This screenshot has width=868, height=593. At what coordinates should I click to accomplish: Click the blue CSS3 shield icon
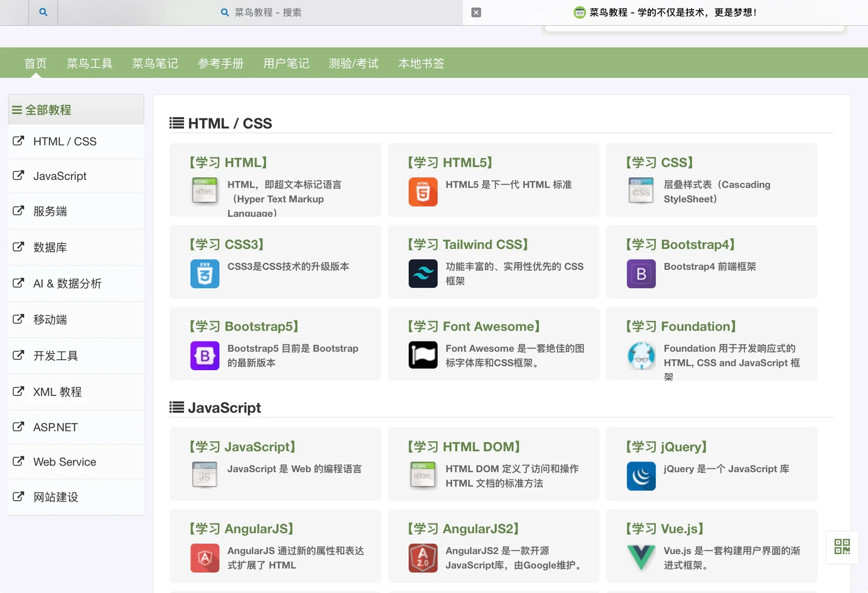(204, 273)
